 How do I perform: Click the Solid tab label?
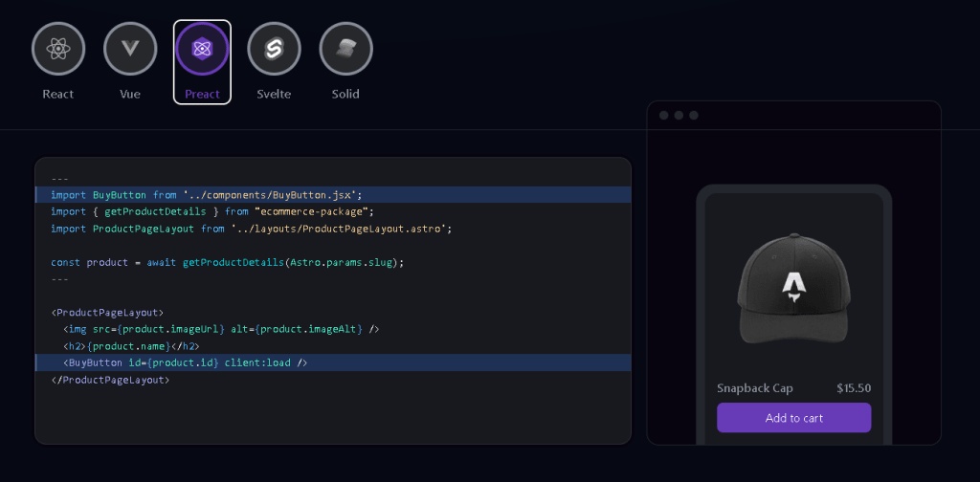[345, 95]
